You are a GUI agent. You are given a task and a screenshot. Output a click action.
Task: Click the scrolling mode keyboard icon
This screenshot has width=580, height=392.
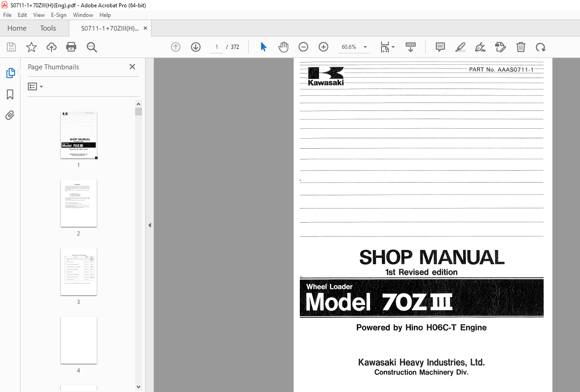tap(411, 47)
